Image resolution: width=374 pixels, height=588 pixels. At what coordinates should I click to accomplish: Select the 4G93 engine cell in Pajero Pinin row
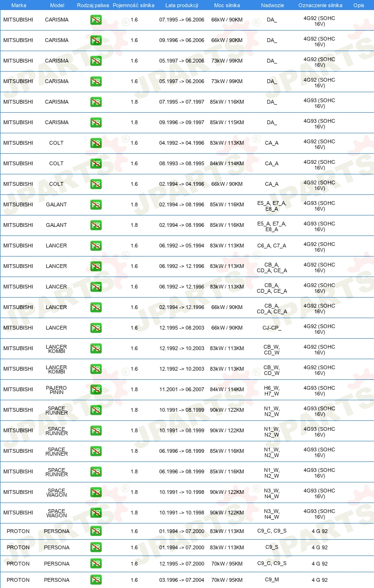click(x=319, y=392)
